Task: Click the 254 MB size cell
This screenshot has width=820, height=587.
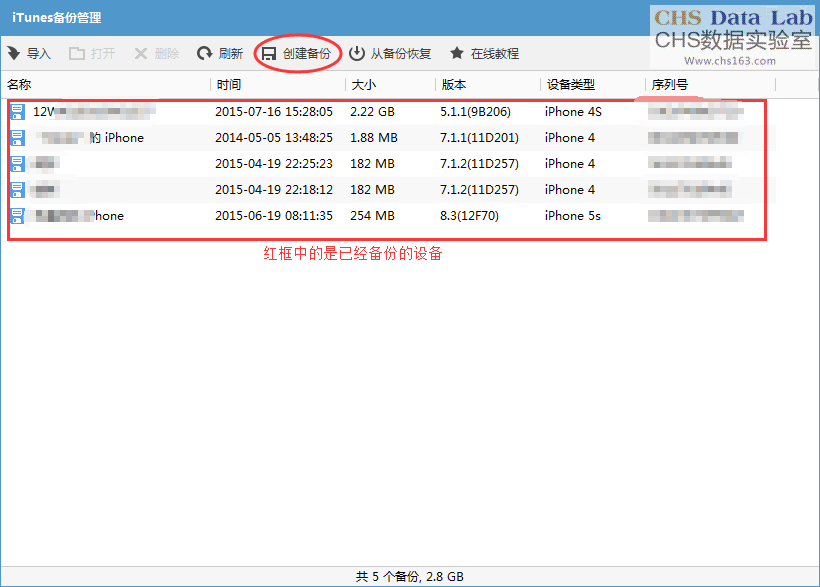Action: 372,216
